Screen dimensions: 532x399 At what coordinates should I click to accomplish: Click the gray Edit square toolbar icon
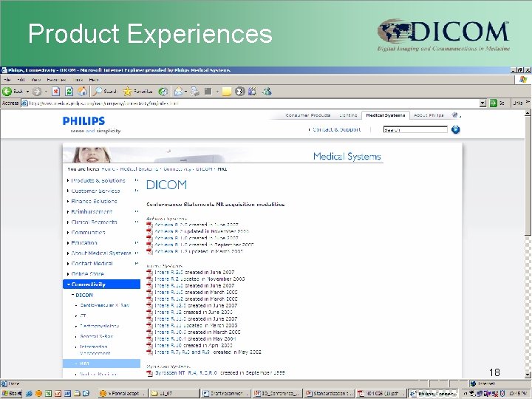pos(208,92)
